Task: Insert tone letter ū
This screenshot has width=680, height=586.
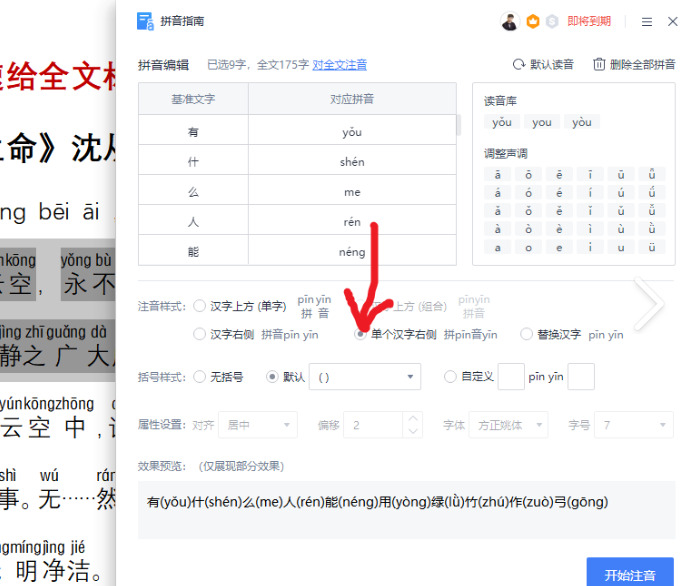Action: 621,174
